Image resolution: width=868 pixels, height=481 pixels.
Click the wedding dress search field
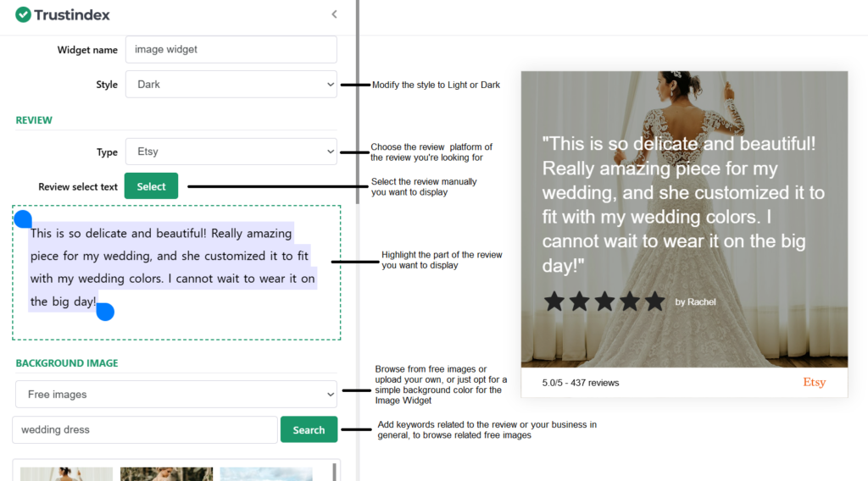click(x=144, y=429)
